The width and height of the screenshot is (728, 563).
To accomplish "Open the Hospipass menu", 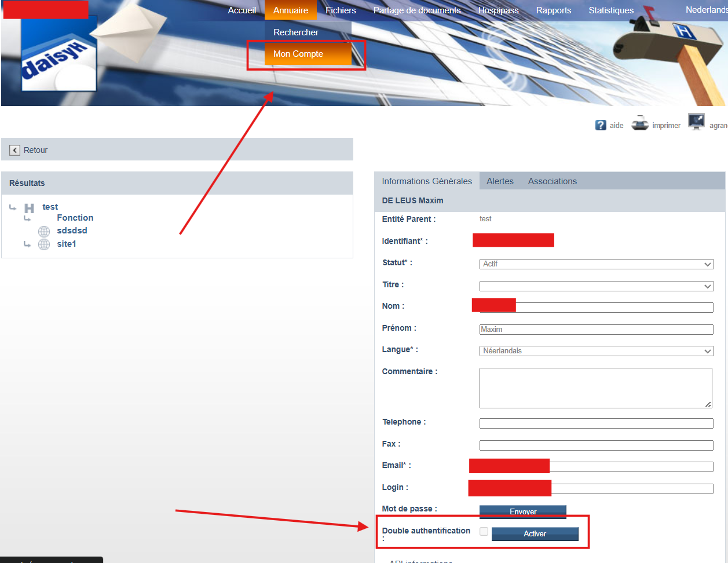I will click(x=499, y=10).
